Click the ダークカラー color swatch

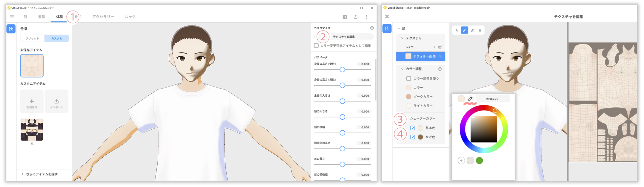pyautogui.click(x=408, y=97)
